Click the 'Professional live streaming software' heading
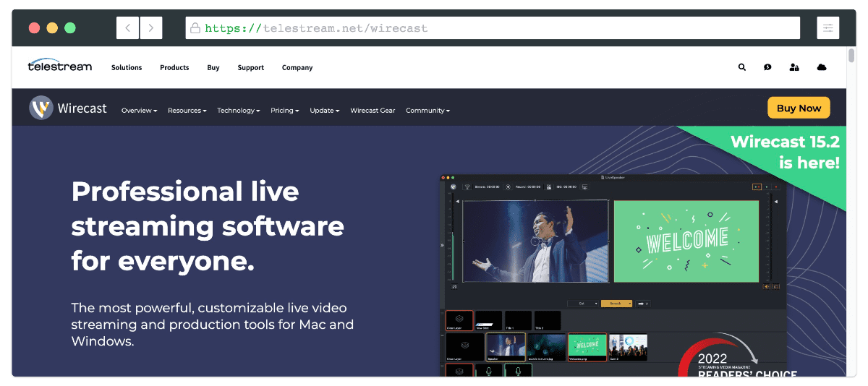Image resolution: width=868 pixels, height=386 pixels. 208,226
